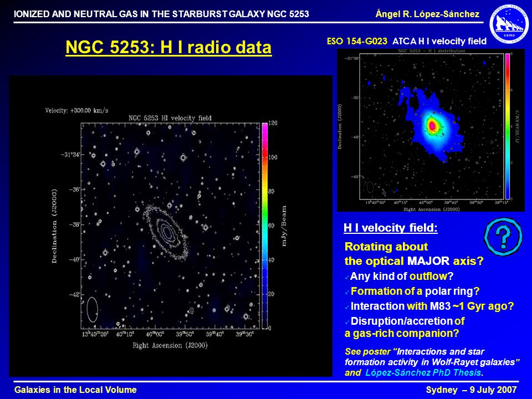
Task: Click footer 'Sydney – 9 July 2007'
Action: pos(471,390)
